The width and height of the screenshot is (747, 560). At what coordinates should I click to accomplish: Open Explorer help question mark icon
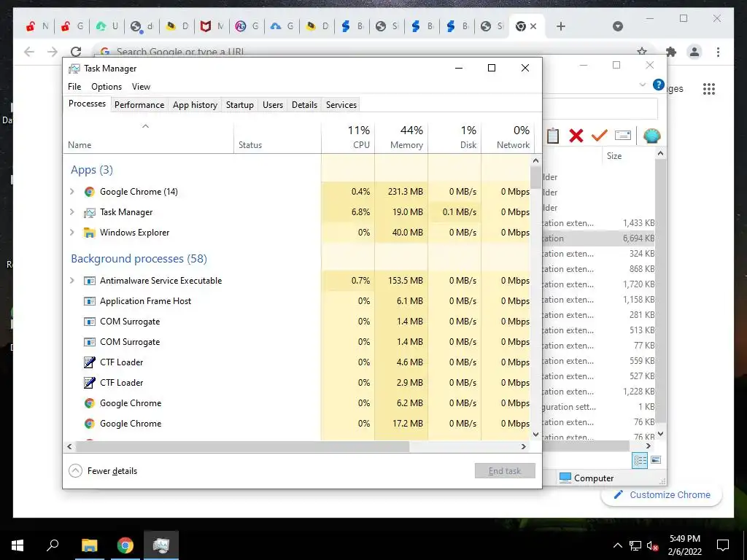point(659,85)
